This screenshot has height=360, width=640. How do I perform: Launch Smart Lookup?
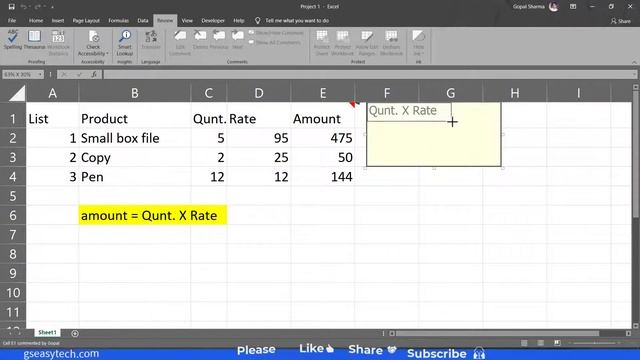click(x=124, y=42)
